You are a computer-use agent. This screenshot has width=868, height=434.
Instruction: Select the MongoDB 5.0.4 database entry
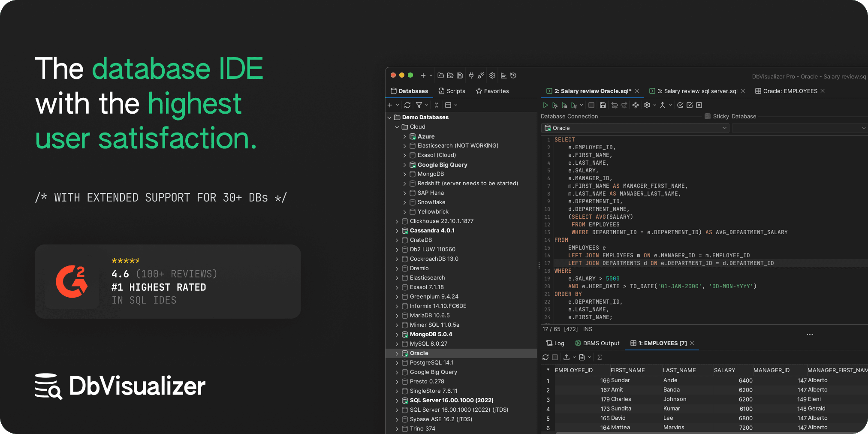click(x=431, y=335)
